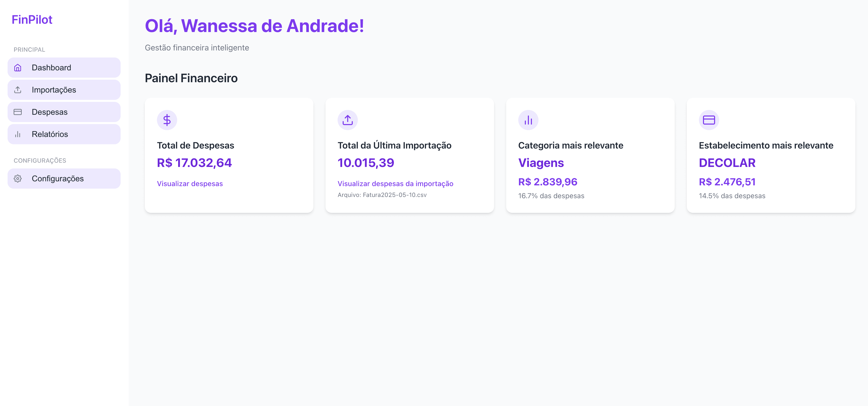Click the credit card icon on Estabelecimento card
This screenshot has width=868, height=406.
(709, 120)
